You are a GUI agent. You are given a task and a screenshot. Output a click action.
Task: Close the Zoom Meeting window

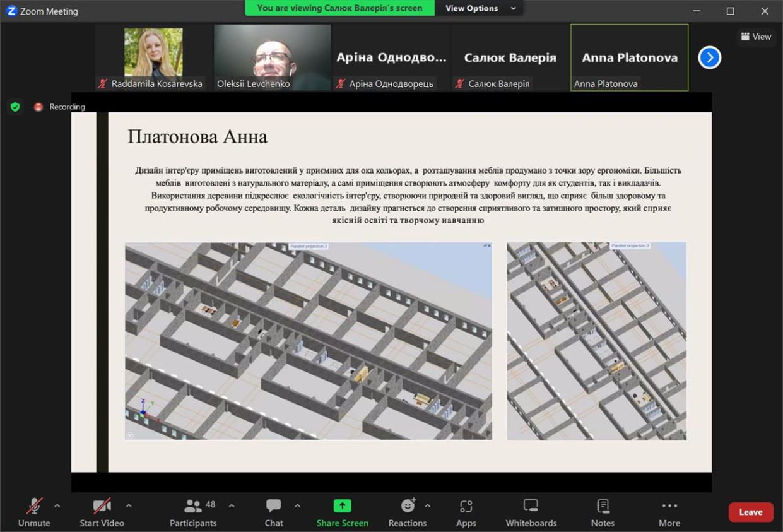(x=765, y=11)
